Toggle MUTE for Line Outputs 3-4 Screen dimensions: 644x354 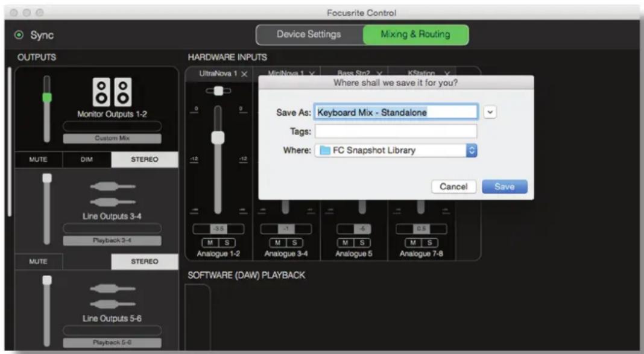(38, 262)
